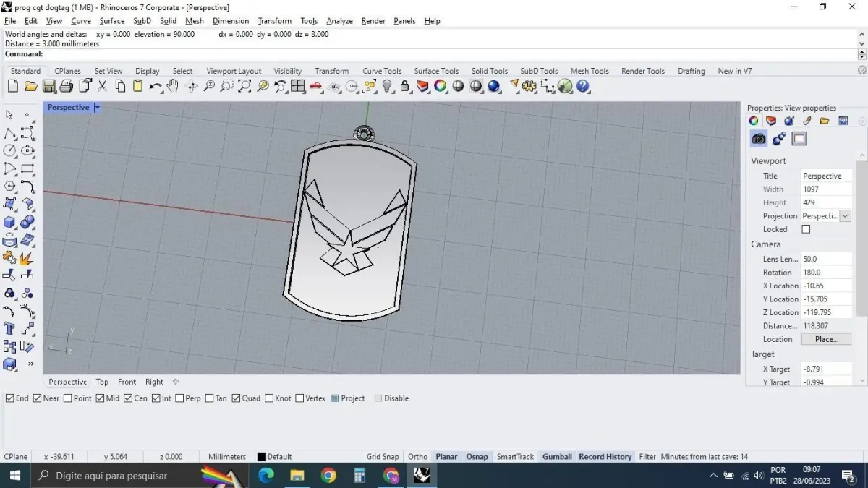Check the Locked viewport checkbox

click(x=806, y=229)
